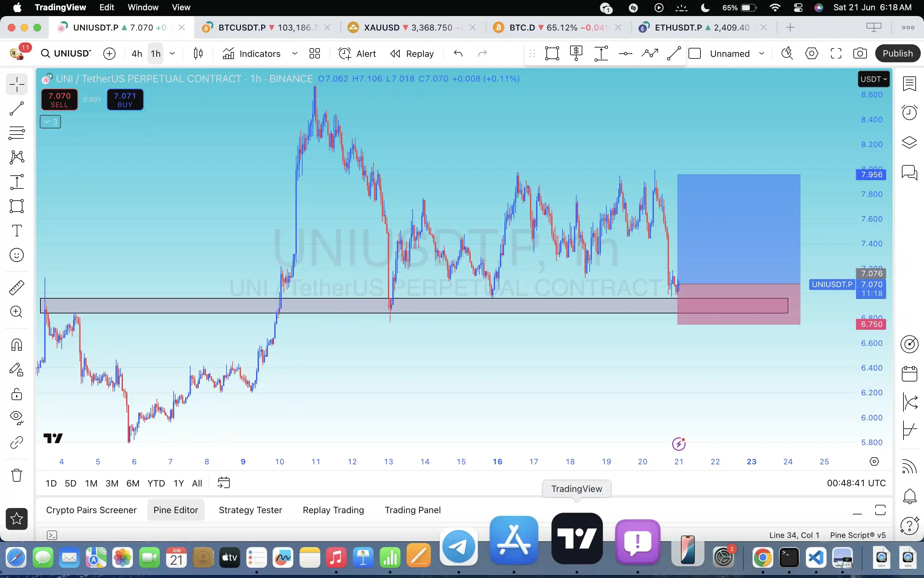Open the alerts clock panel icon
Image resolution: width=924 pixels, height=578 pixels.
tap(910, 112)
